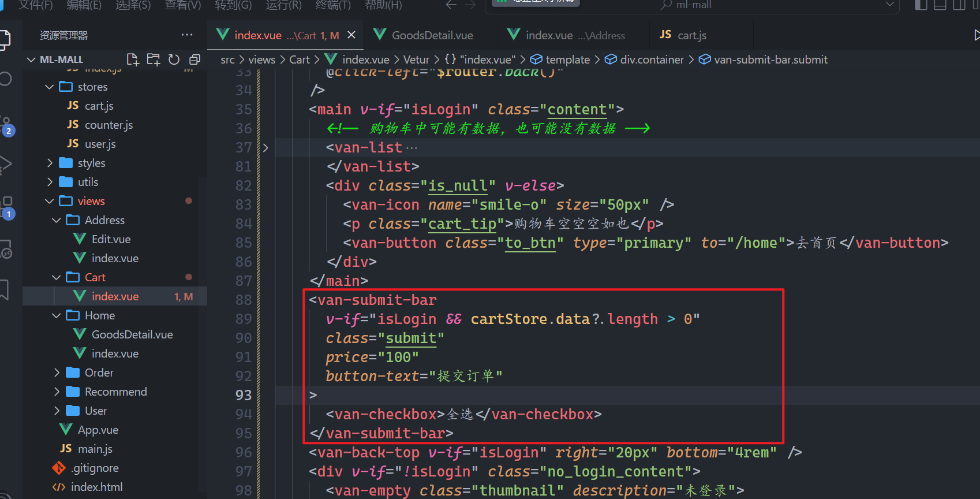Viewport: 980px width, 499px height.
Task: Expand the styles folder
Action: [x=50, y=163]
